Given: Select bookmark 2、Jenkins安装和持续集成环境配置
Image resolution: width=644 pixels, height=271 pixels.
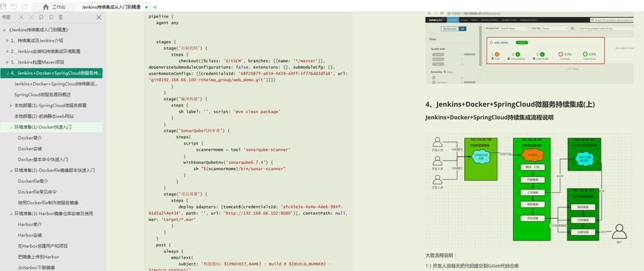Looking at the screenshot, I should (45, 51).
